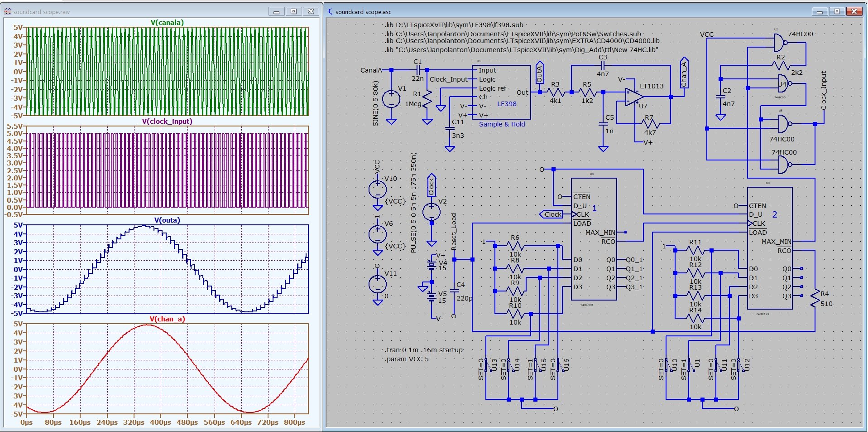The image size is (868, 432).
Task: Select the R5 1k2 resistor
Action: click(x=587, y=92)
